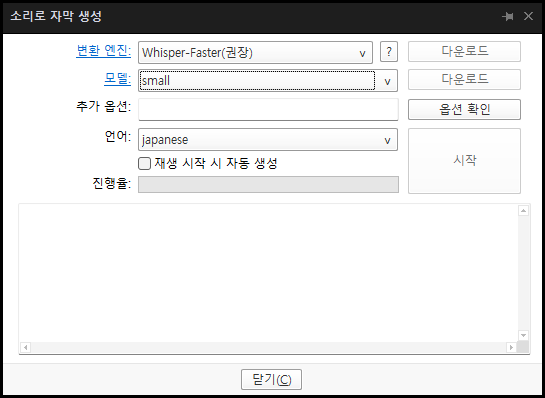Click the log scroll down arrow
This screenshot has height=398, width=545.
pos(523,335)
